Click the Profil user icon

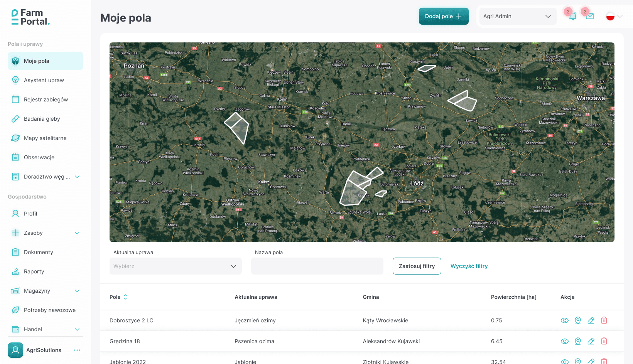pyautogui.click(x=15, y=214)
